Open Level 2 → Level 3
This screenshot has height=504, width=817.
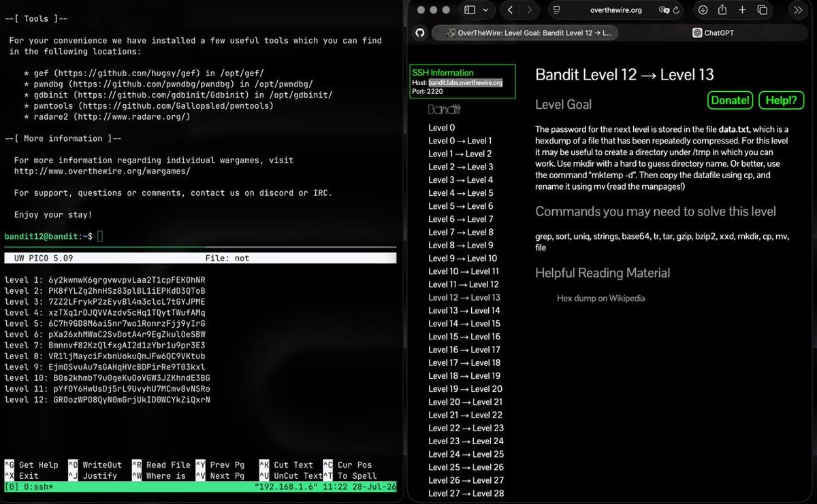(x=461, y=167)
